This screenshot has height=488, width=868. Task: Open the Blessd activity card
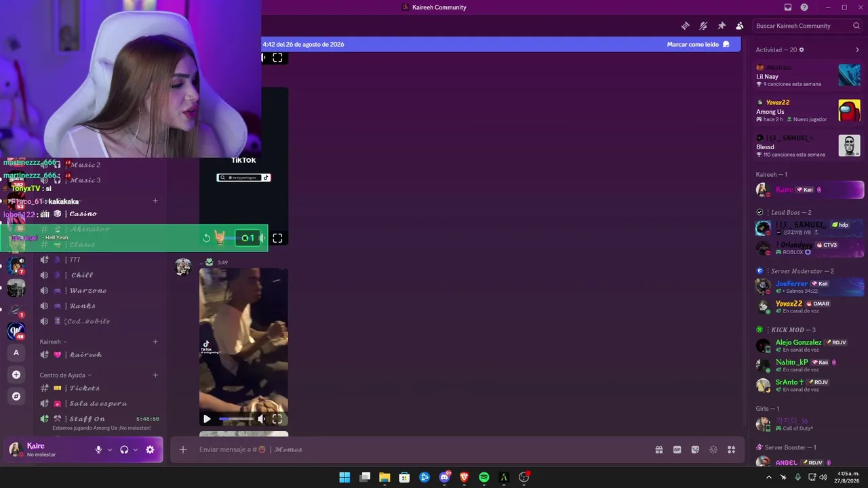point(808,146)
